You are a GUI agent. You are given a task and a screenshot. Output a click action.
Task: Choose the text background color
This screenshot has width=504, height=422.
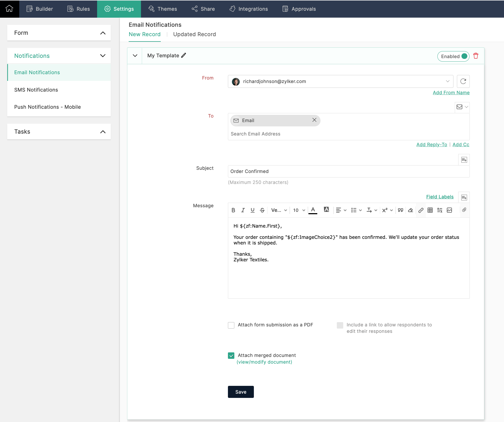[x=326, y=210]
